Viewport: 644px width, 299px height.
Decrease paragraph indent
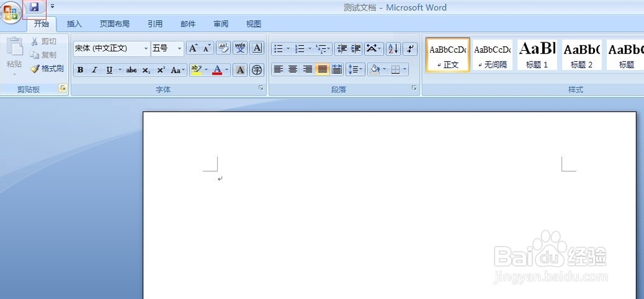[x=342, y=50]
